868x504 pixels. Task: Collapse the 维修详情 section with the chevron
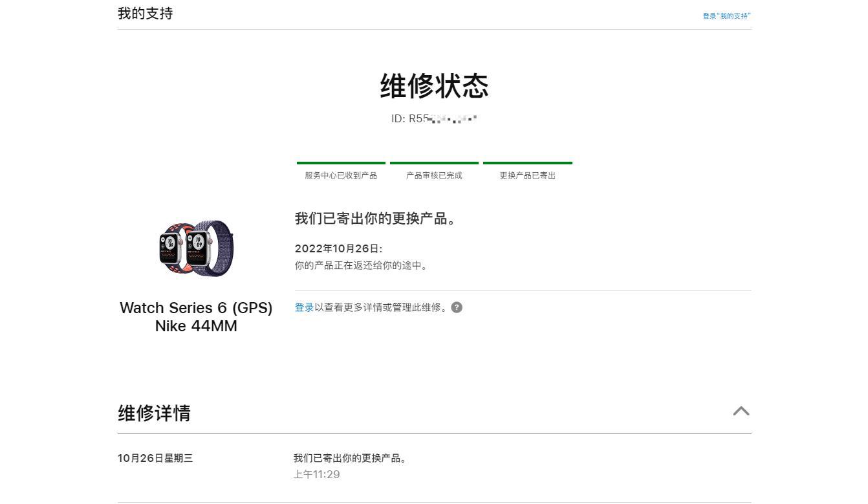[741, 411]
